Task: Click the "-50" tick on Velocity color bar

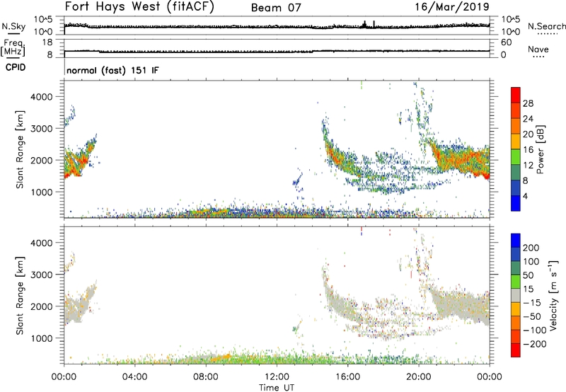Action: coord(532,316)
